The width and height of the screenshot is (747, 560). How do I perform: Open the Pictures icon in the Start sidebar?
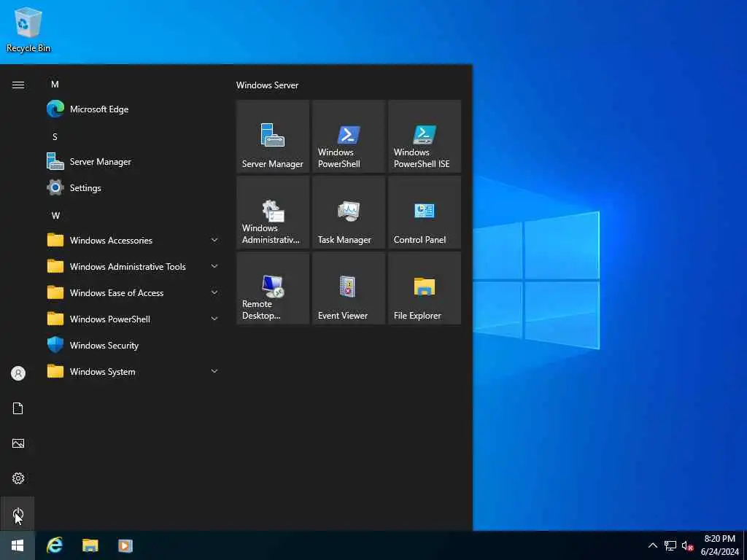[x=18, y=443]
